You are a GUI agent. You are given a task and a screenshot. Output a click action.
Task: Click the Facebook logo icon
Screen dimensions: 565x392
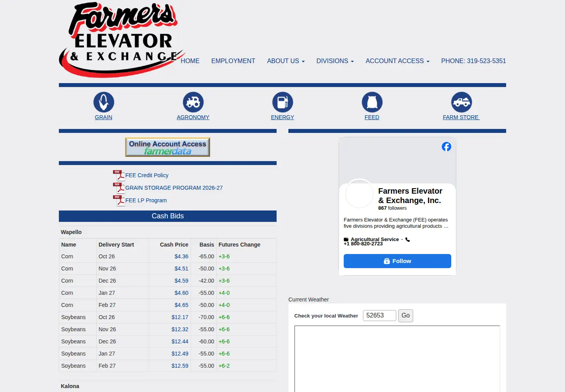tap(447, 147)
